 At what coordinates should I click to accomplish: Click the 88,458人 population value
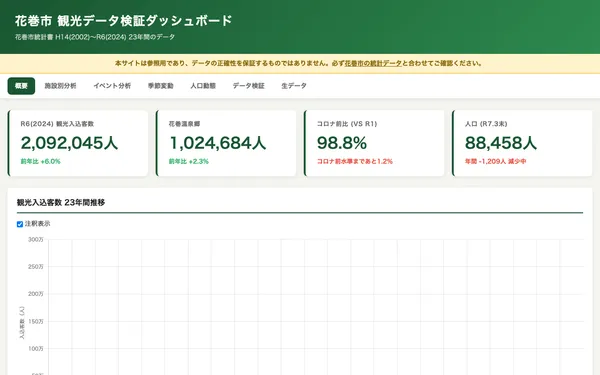[x=501, y=143]
